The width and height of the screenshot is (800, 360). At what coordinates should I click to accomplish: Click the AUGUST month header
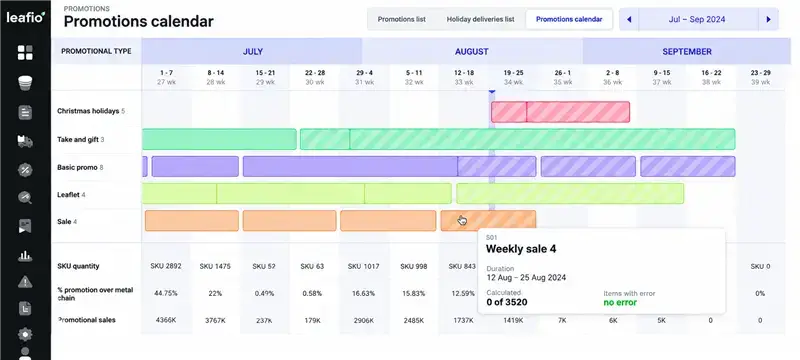pyautogui.click(x=472, y=52)
